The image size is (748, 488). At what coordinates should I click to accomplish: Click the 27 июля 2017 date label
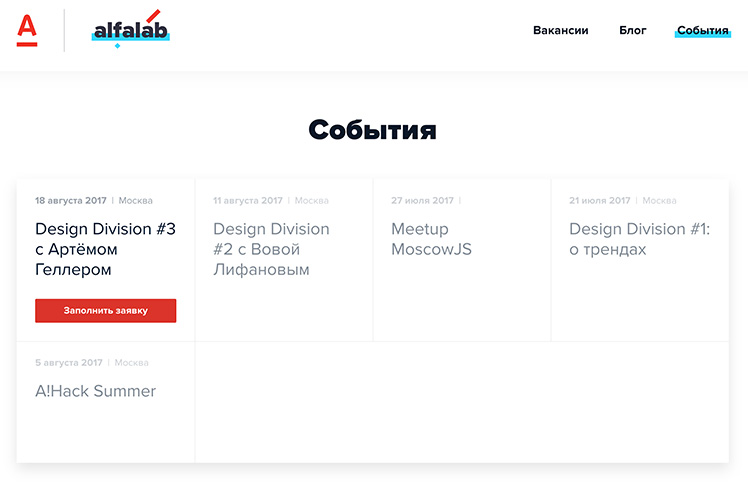[x=422, y=200]
